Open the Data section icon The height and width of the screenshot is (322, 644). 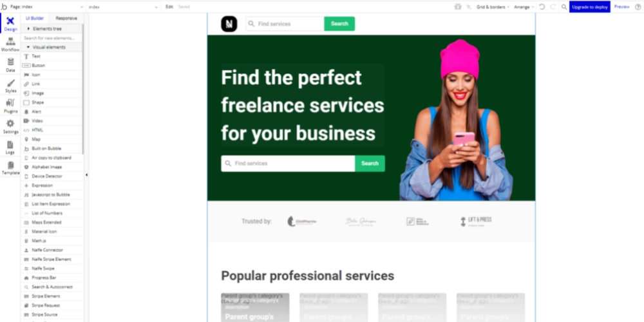click(10, 65)
